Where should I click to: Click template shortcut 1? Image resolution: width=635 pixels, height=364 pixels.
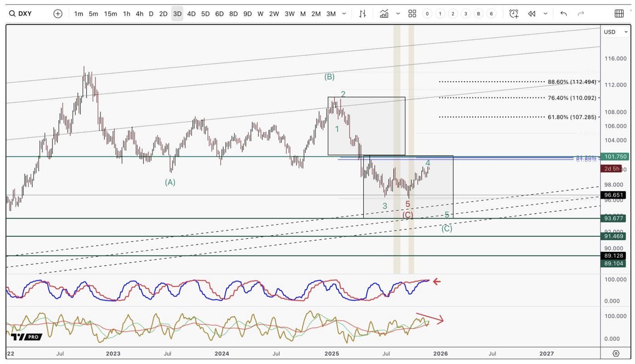coord(440,14)
